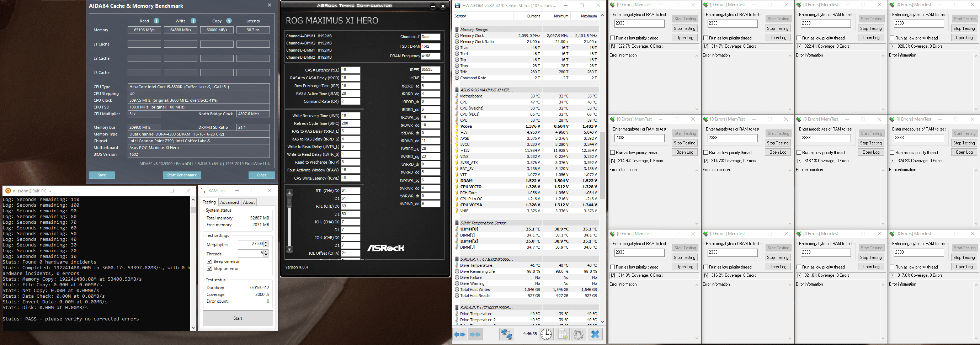
Task: Increase Megabytes spinner up arrow
Action: pyautogui.click(x=266, y=242)
